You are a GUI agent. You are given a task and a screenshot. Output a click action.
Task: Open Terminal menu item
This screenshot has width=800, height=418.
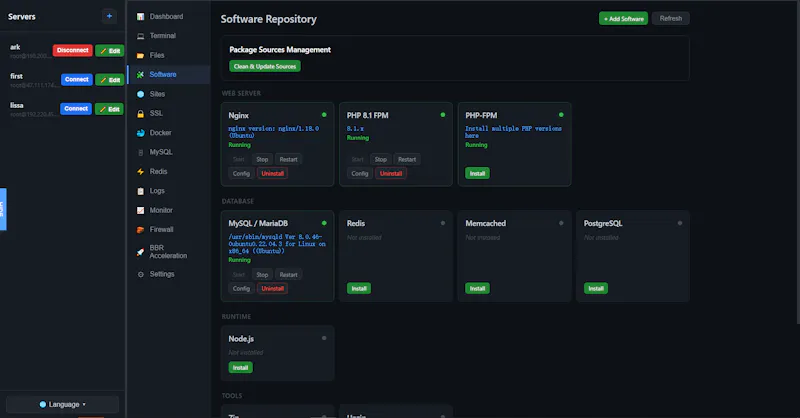[x=168, y=36]
